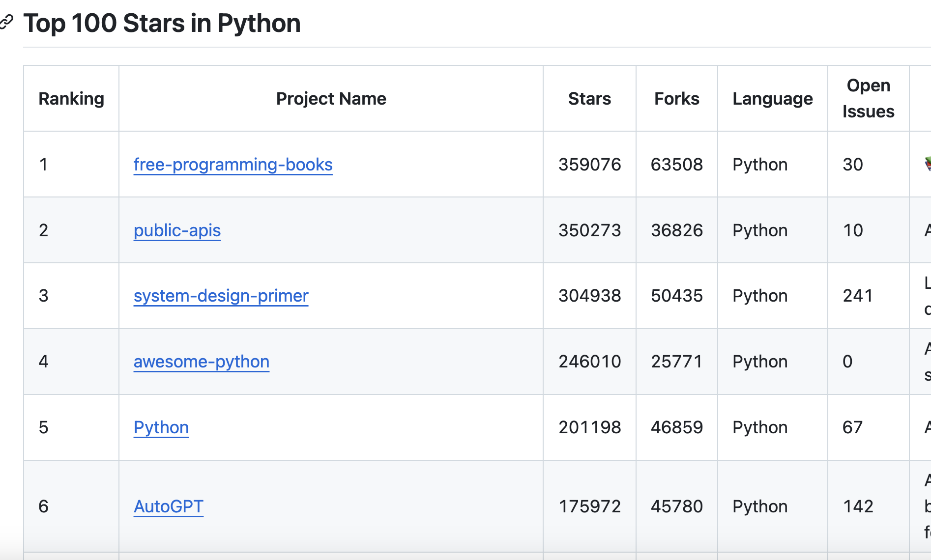Select the stars value 201198

coord(589,427)
